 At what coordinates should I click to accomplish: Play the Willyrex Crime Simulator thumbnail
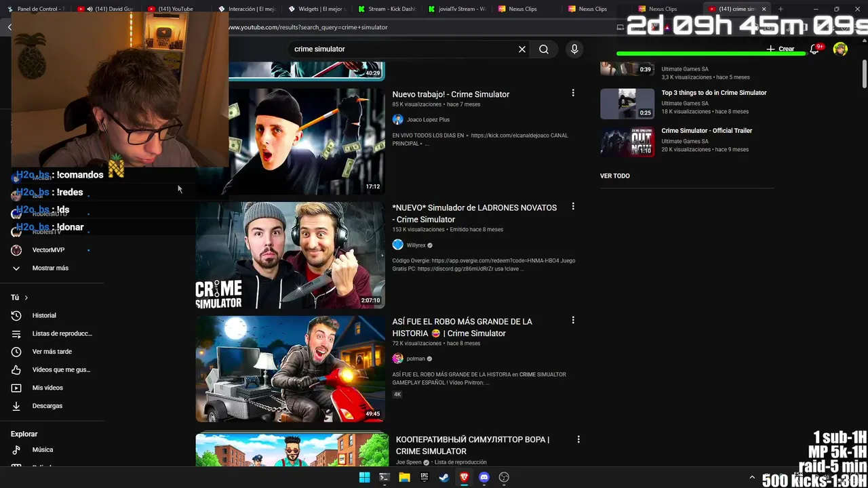pos(290,255)
